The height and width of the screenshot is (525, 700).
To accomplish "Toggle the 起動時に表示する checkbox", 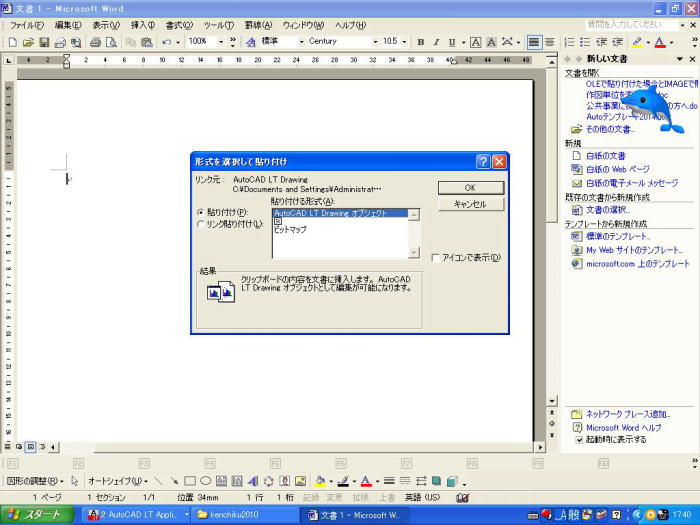I will pyautogui.click(x=579, y=440).
